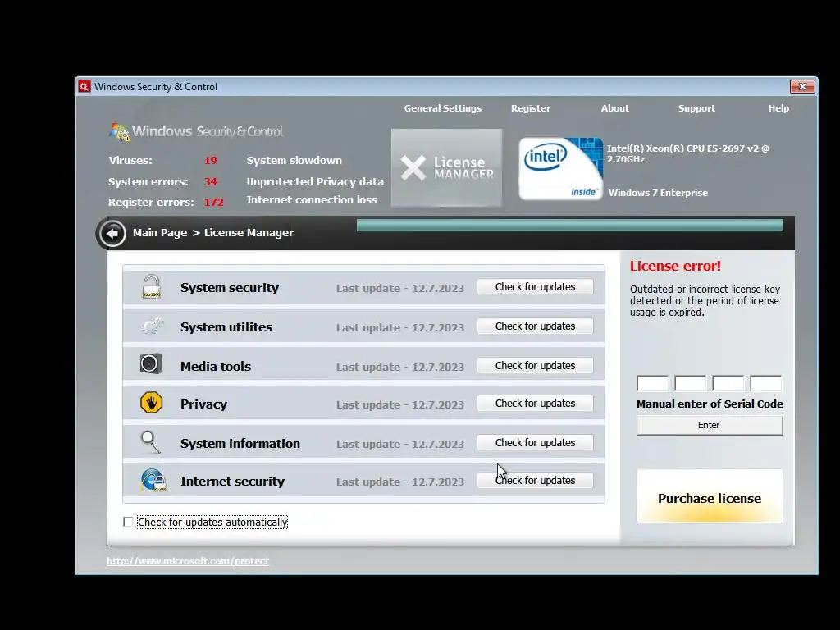This screenshot has width=840, height=630.
Task: Open the Support menu item
Action: [696, 108]
